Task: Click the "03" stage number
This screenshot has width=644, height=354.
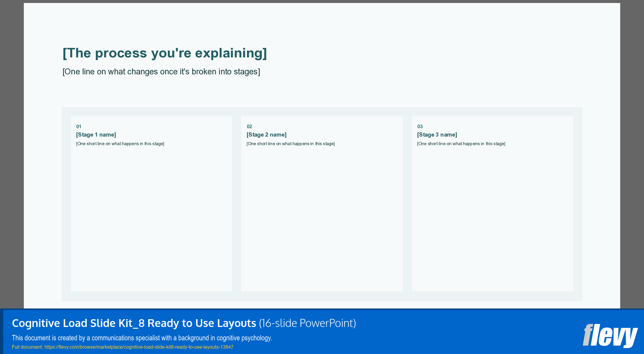Action: pos(420,126)
